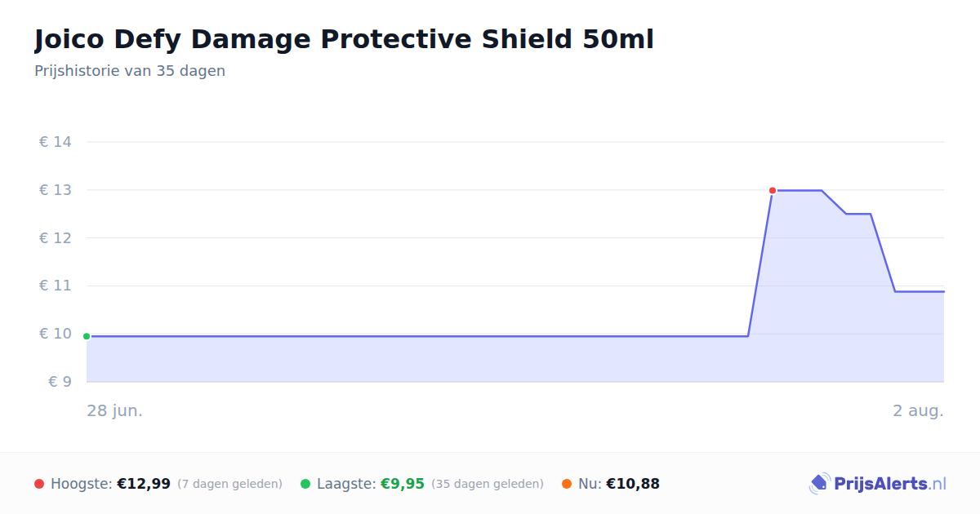Click the red highest price dot on chart
Viewport: 980px width, 514px height.
(773, 190)
